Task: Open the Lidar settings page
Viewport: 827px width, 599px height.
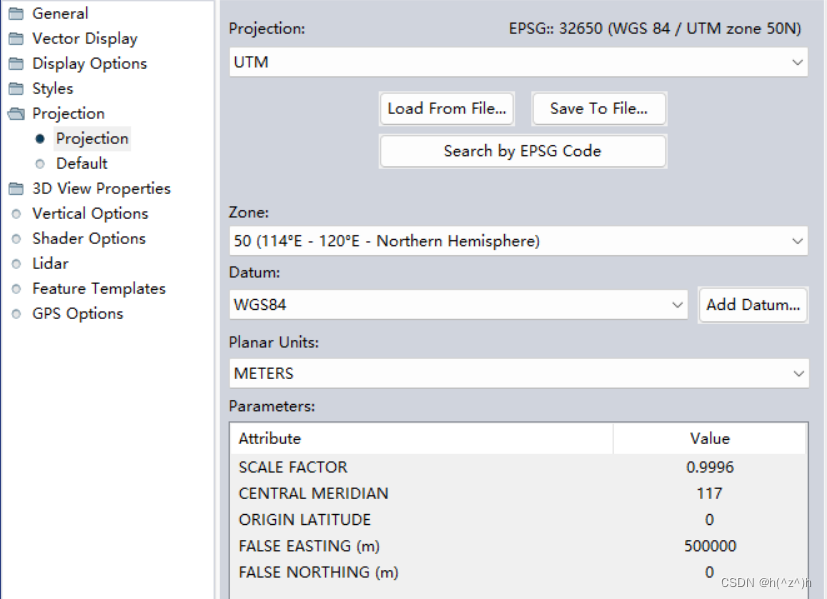Action: tap(51, 264)
